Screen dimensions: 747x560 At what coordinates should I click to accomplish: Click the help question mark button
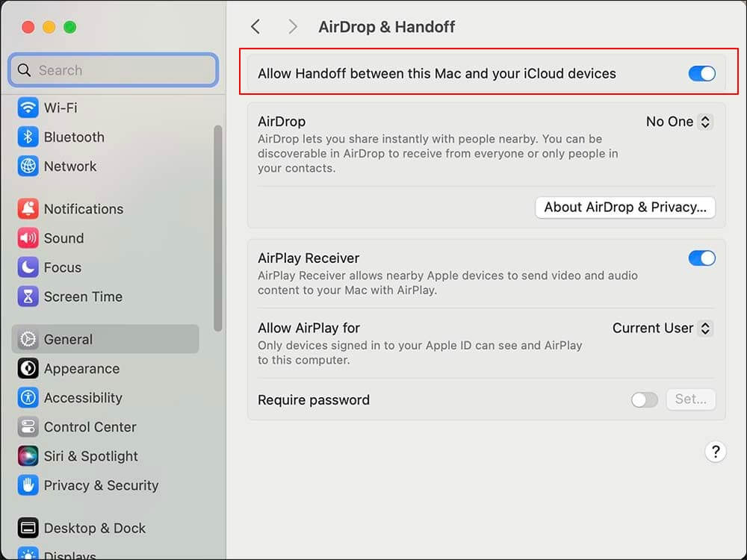[716, 452]
